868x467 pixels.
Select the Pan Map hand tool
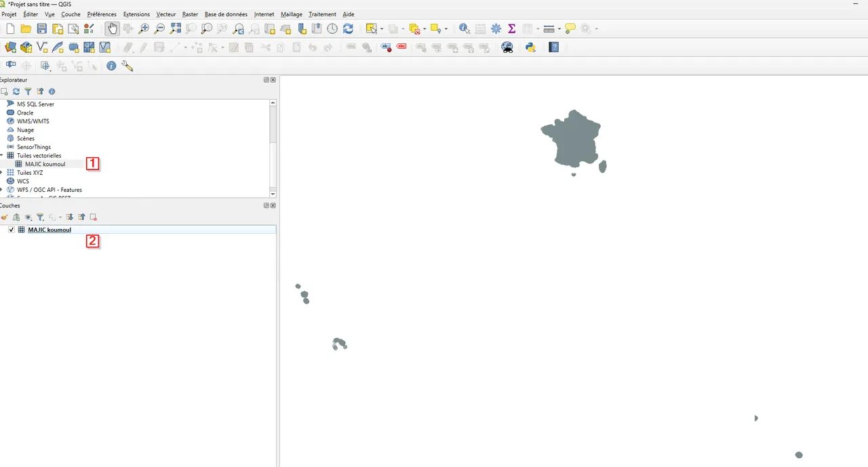point(112,28)
